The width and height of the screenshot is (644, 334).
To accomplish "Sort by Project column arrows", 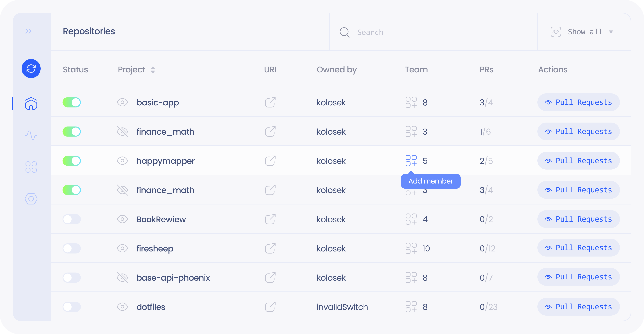I will click(153, 70).
